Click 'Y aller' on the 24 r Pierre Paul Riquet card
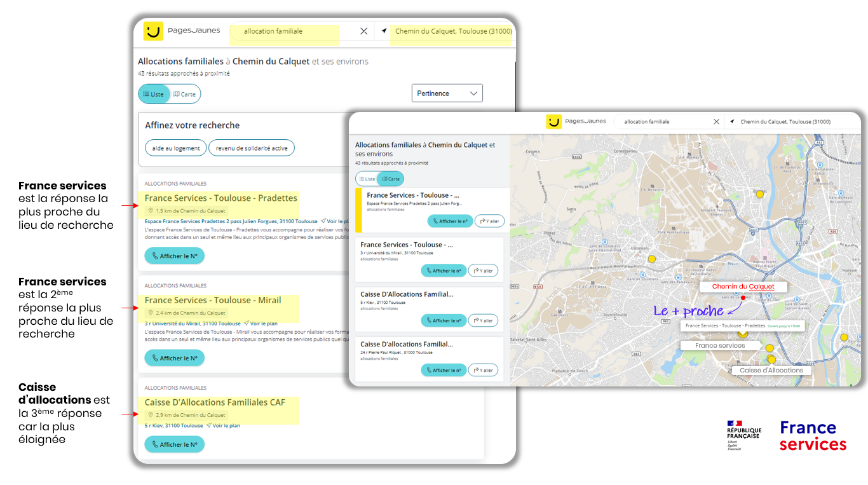 click(x=483, y=370)
